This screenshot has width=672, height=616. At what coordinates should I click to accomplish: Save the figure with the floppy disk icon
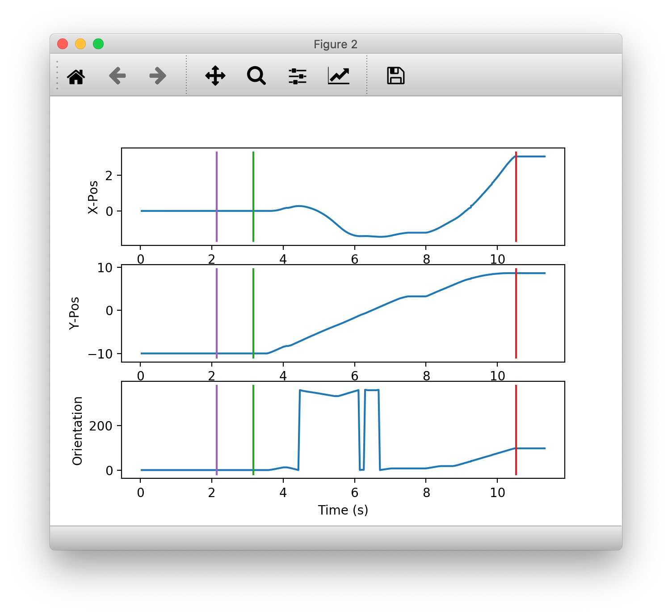coord(395,76)
